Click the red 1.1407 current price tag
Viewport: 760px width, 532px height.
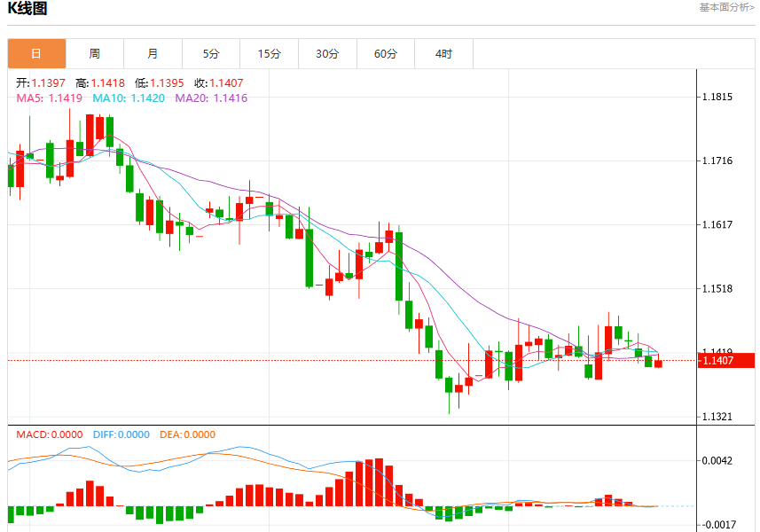tap(726, 361)
